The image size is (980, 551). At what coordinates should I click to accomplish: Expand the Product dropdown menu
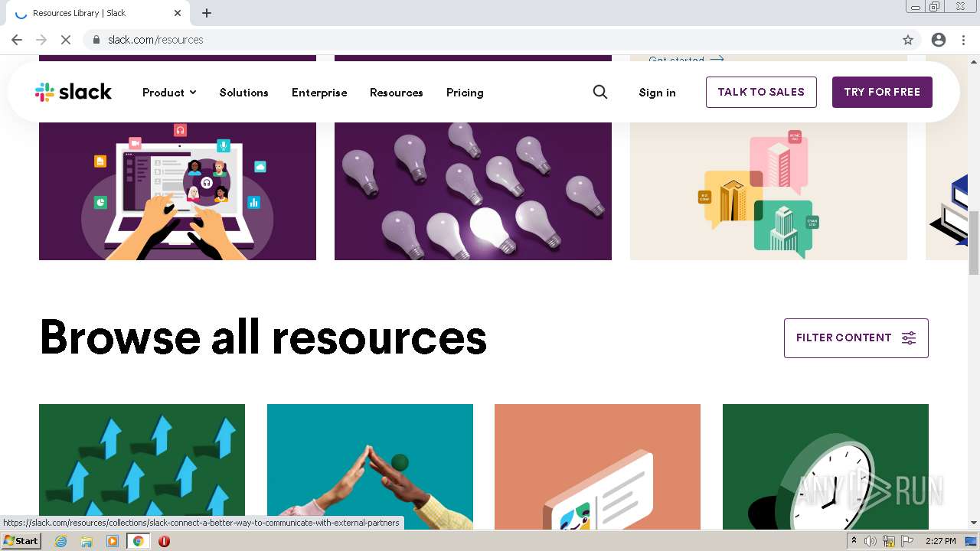(169, 93)
